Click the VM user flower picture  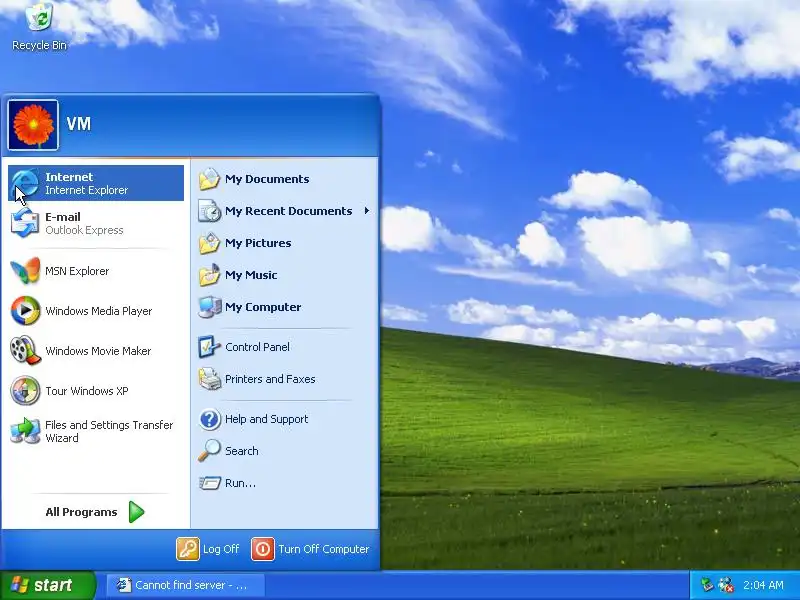pos(33,125)
